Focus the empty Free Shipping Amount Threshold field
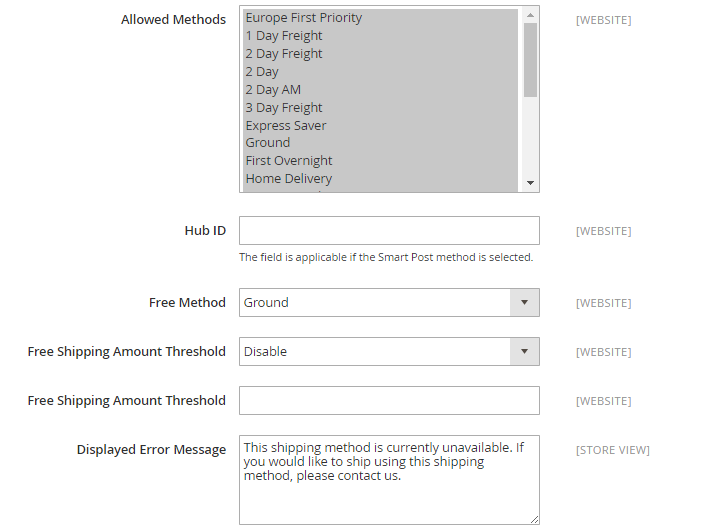 click(x=389, y=401)
